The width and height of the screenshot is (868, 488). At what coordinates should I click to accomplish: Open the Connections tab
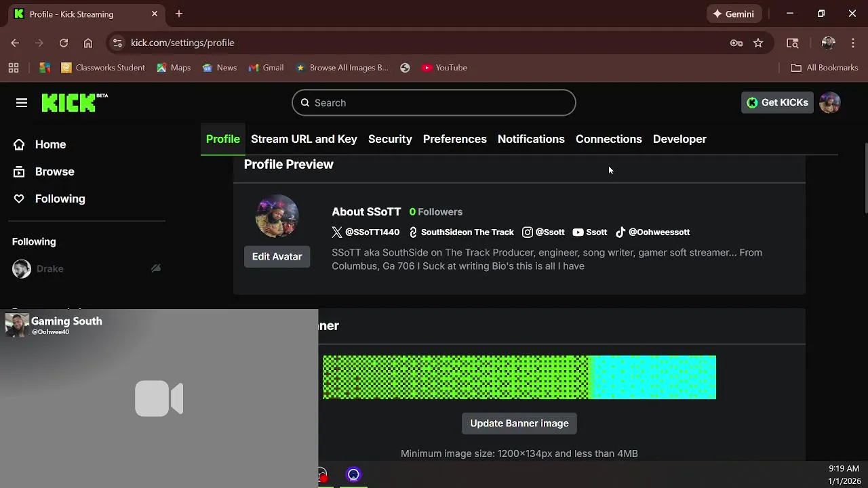(x=609, y=139)
